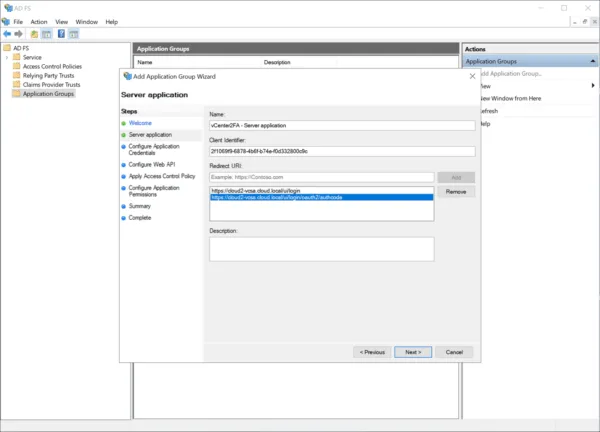600x432 pixels.
Task: Select Relying Party Trusts folder
Action: (x=48, y=75)
